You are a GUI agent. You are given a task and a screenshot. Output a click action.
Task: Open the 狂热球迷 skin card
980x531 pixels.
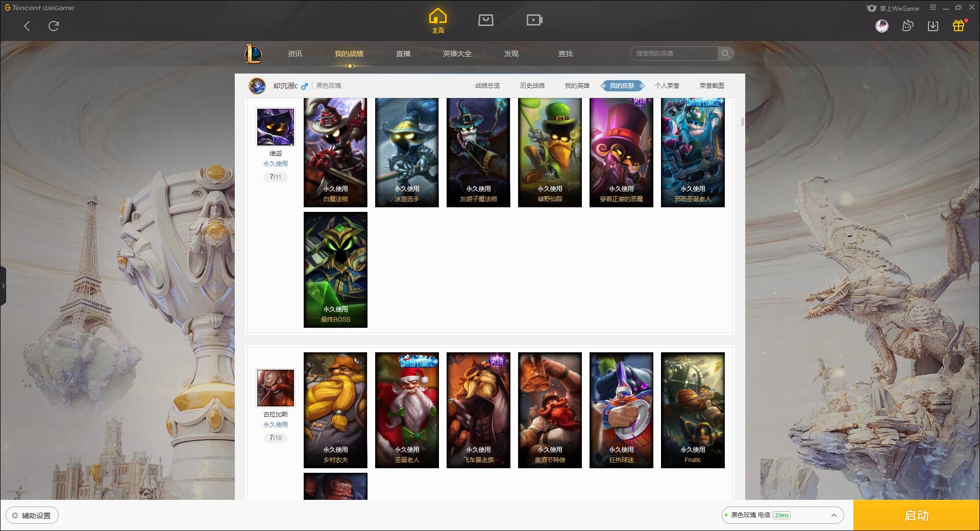click(x=621, y=410)
